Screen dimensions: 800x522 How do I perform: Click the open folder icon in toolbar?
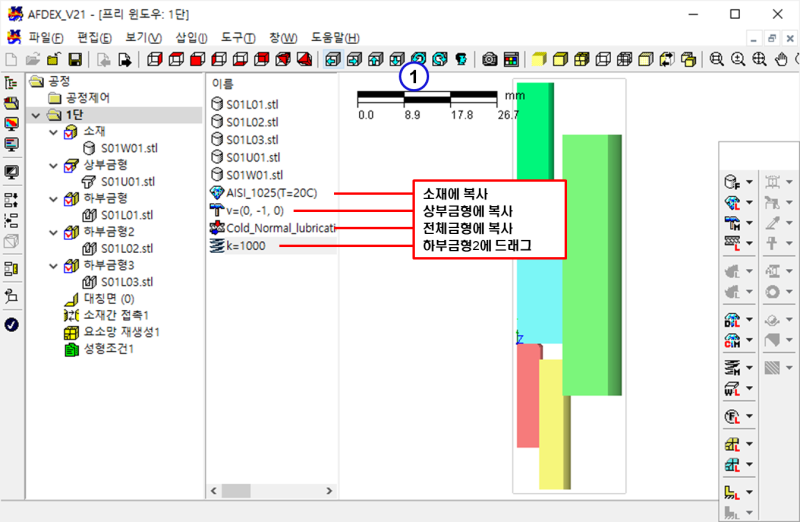click(54, 60)
